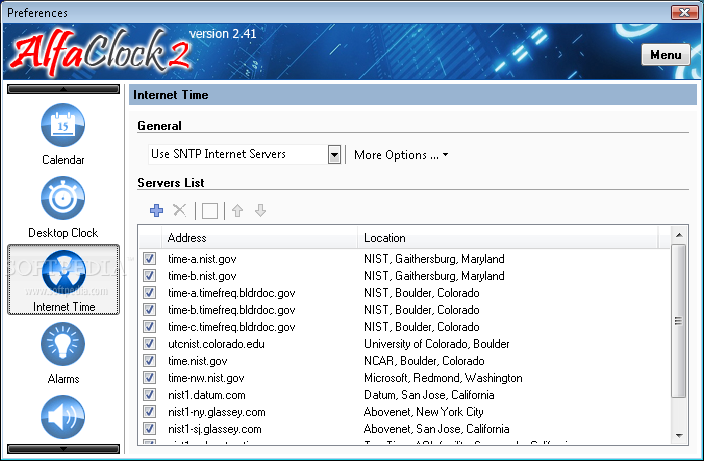This screenshot has width=704, height=461.
Task: Click Datum, San Jose, California location
Action: click(x=429, y=395)
